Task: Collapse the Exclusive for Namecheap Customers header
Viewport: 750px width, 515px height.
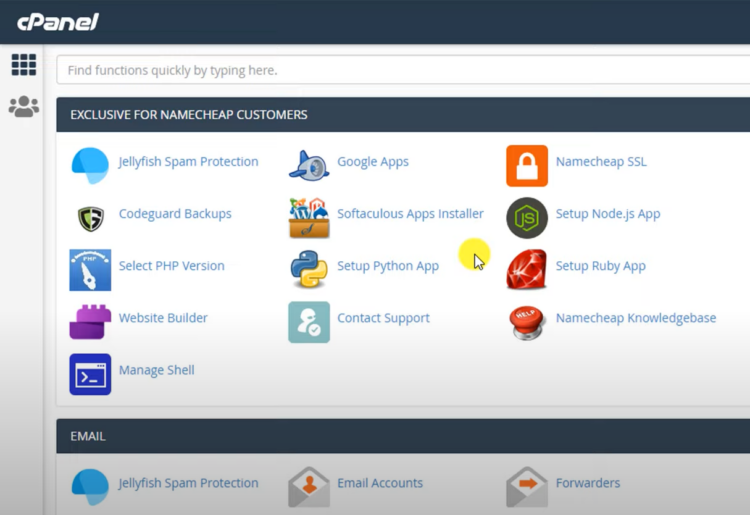Action: click(403, 115)
